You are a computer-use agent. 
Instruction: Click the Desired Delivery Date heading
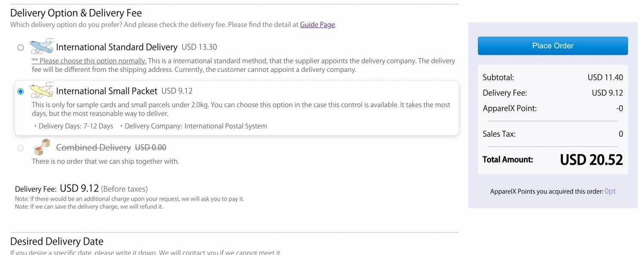point(57,241)
